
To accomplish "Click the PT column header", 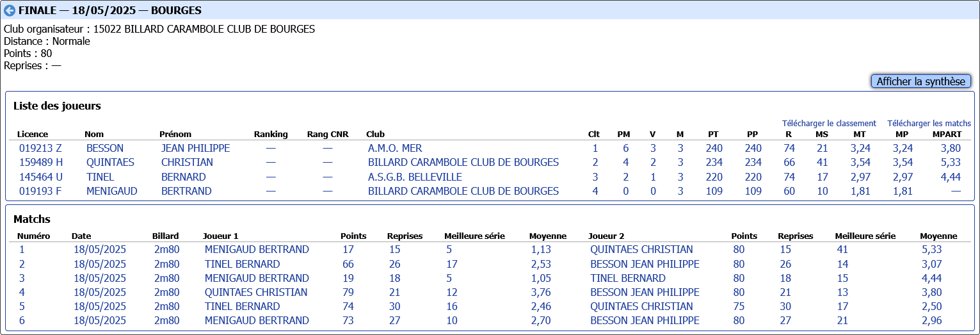I will pos(713,135).
